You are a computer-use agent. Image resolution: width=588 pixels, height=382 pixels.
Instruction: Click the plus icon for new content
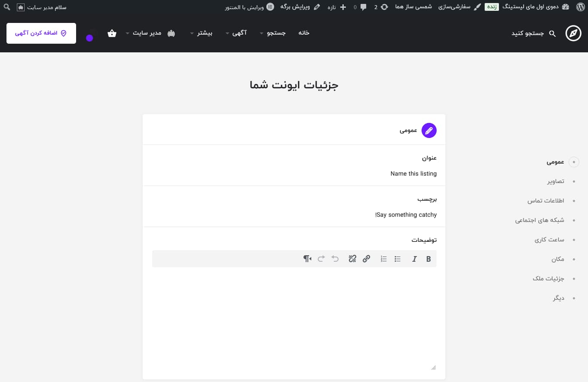pos(343,7)
